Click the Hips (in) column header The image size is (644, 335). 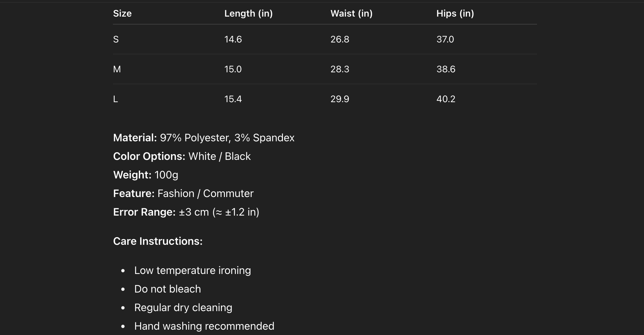455,14
